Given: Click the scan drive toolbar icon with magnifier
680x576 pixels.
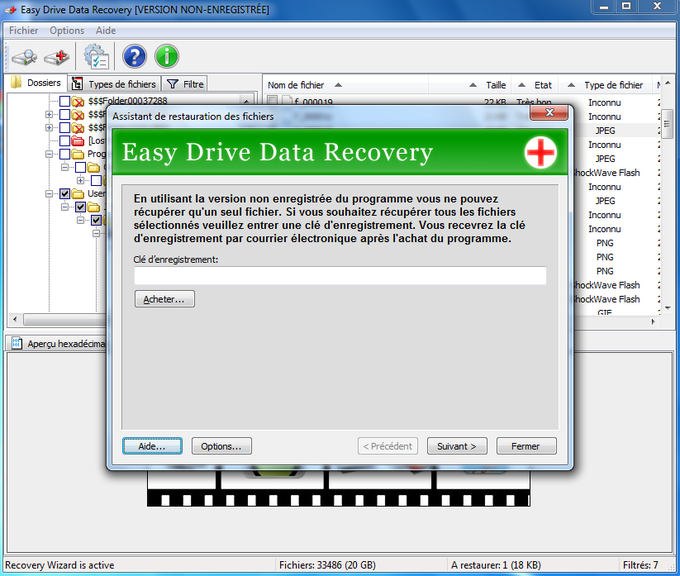Looking at the screenshot, I should click(x=24, y=57).
